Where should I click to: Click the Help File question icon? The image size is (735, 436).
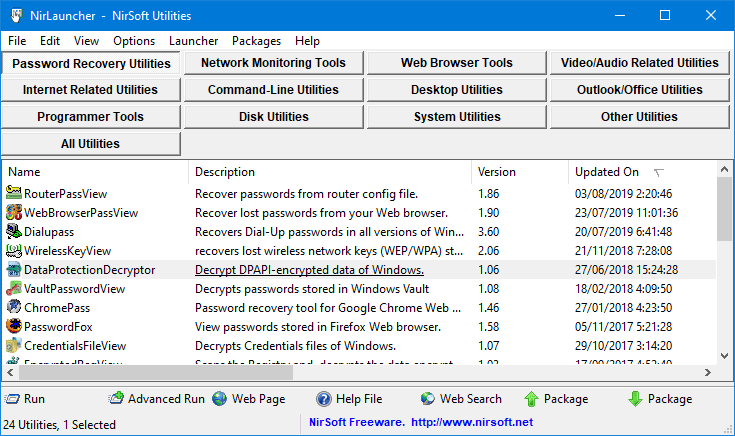click(323, 399)
